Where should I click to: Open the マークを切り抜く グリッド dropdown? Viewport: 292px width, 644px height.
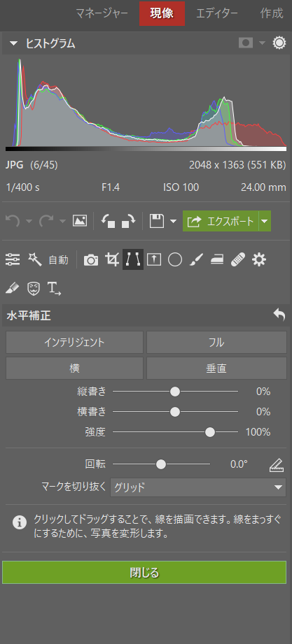[198, 487]
